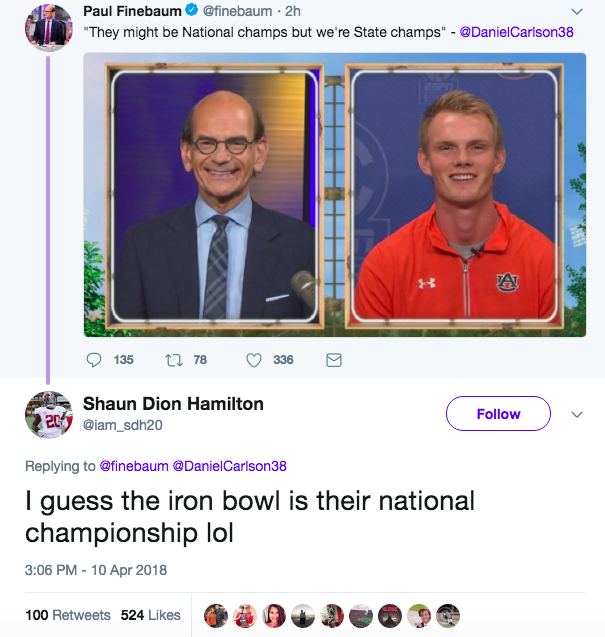Like the Paul Finebaum tweet with the heart
The image size is (605, 637).
click(254, 360)
